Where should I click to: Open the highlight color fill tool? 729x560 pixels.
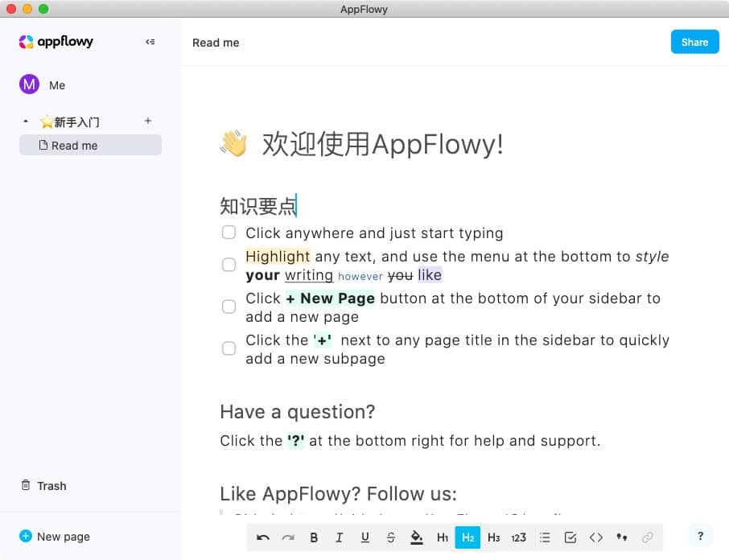click(x=417, y=537)
